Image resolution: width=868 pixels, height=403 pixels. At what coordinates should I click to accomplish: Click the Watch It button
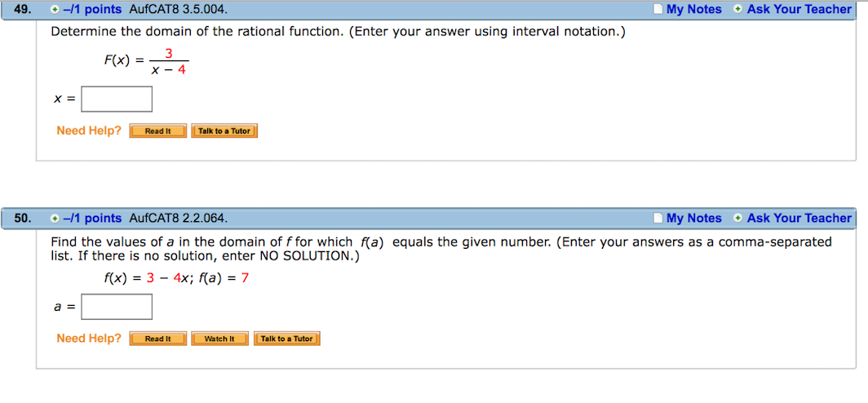click(219, 339)
